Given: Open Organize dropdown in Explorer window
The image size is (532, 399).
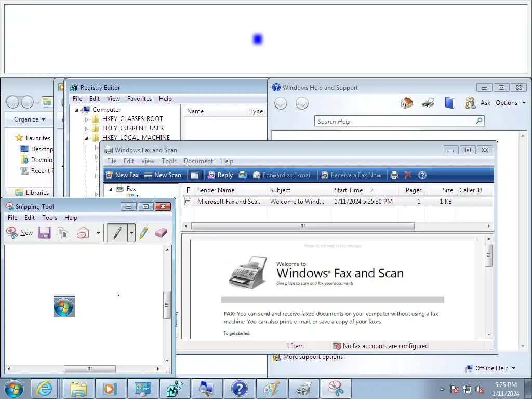Looking at the screenshot, I should (x=29, y=119).
